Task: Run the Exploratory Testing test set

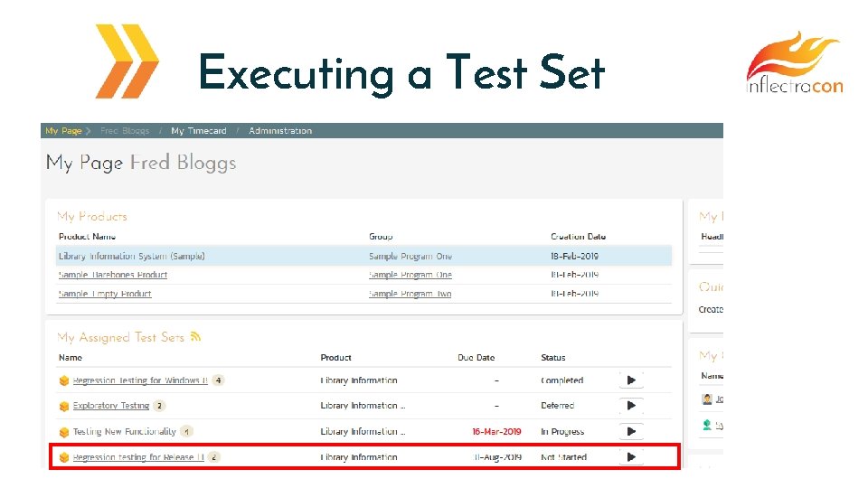Action: click(x=630, y=406)
